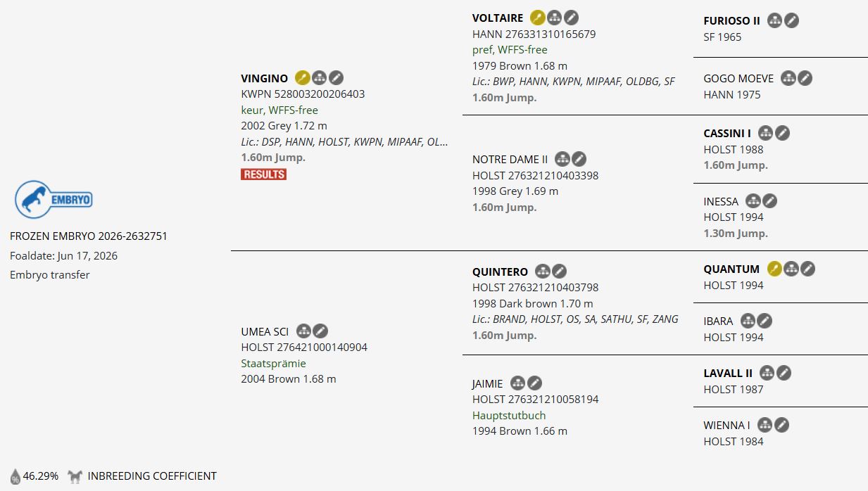Open the pedigree tree icon beside Lavall II
The image size is (868, 491).
click(x=767, y=373)
